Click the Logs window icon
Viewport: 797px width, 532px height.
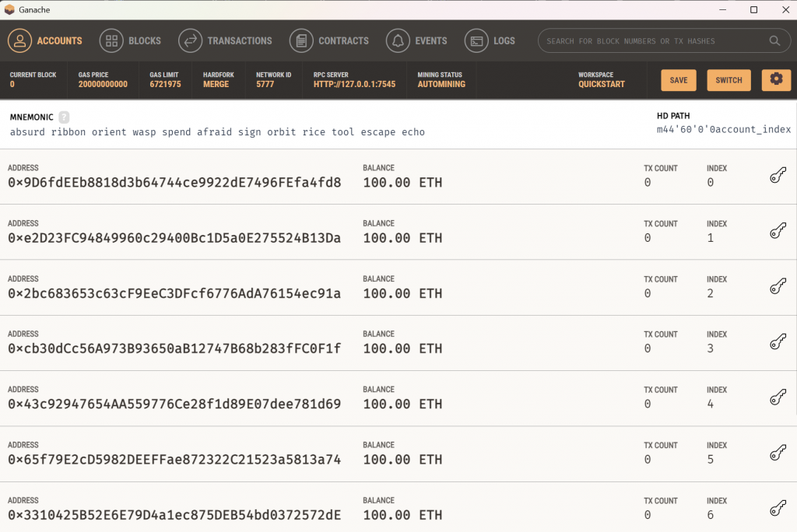[476, 40]
